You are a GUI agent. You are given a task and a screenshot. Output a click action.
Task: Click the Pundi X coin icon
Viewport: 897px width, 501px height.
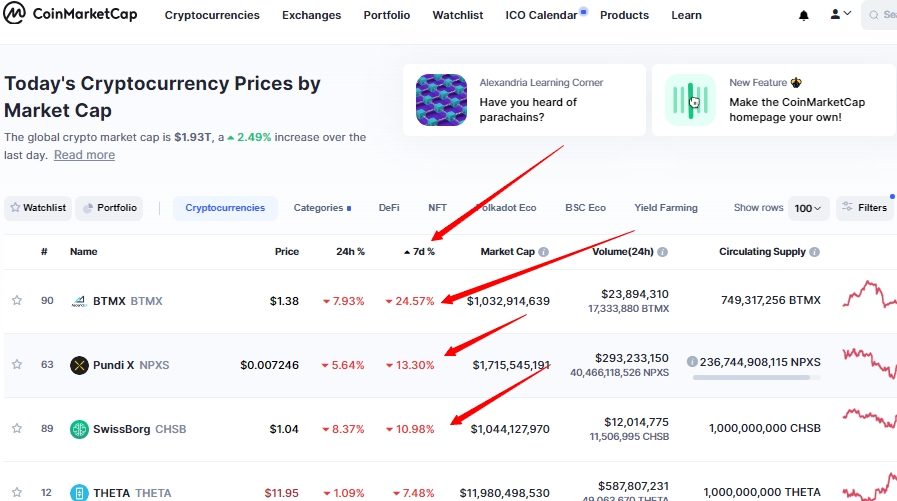pyautogui.click(x=79, y=365)
